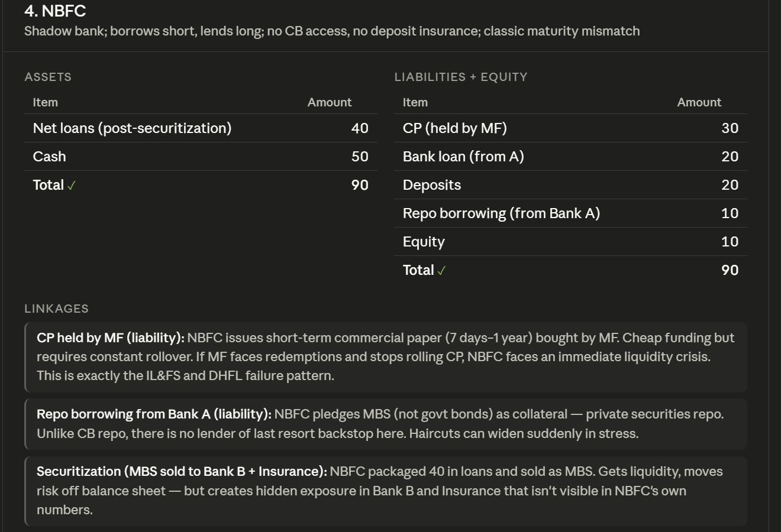Viewport: 781px width, 532px height.
Task: Select the Equity row
Action: coord(570,242)
